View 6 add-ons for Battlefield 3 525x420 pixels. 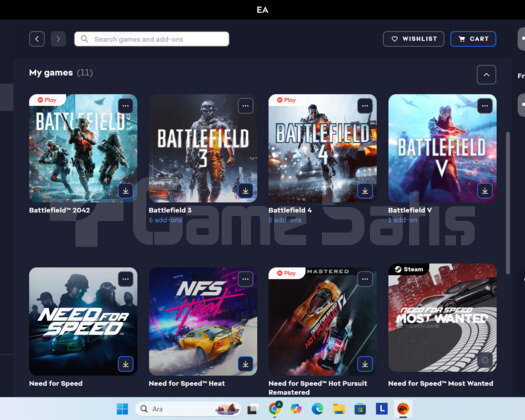coord(165,220)
